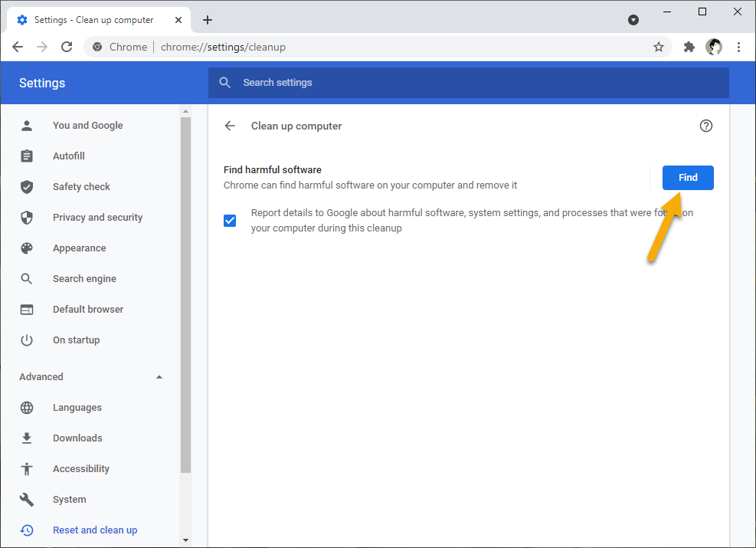
Task: Click the Autofill clipboard icon
Action: tap(27, 156)
